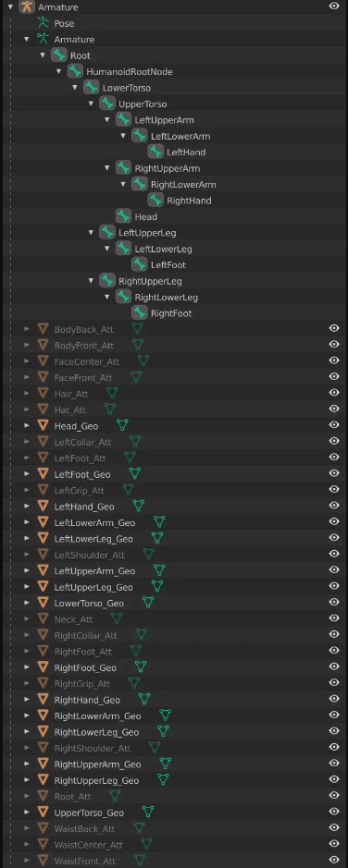348x868 pixels.
Task: Select the LeftLowerLeg bone label
Action: (x=164, y=249)
